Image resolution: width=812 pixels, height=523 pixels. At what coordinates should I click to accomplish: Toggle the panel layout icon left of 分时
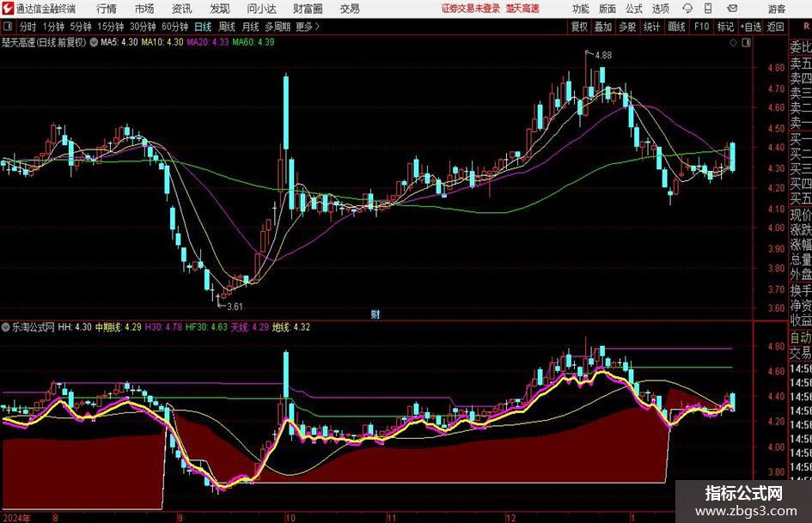[x=7, y=27]
